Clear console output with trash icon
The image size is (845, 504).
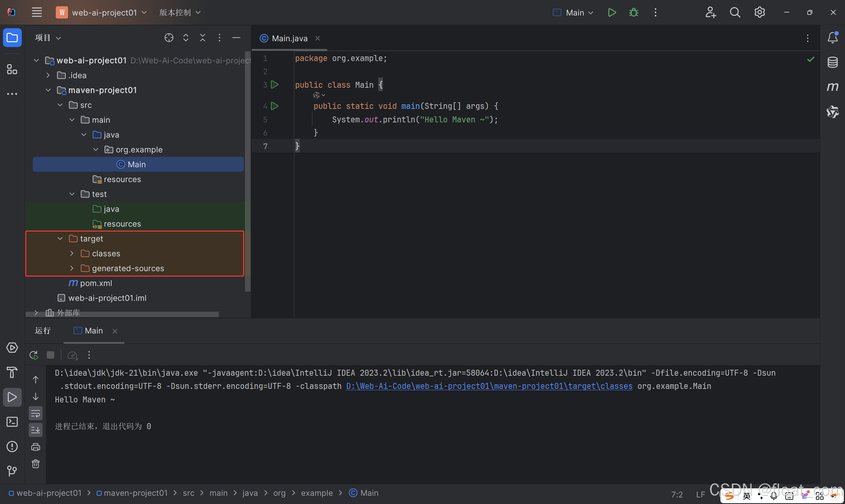[36, 463]
